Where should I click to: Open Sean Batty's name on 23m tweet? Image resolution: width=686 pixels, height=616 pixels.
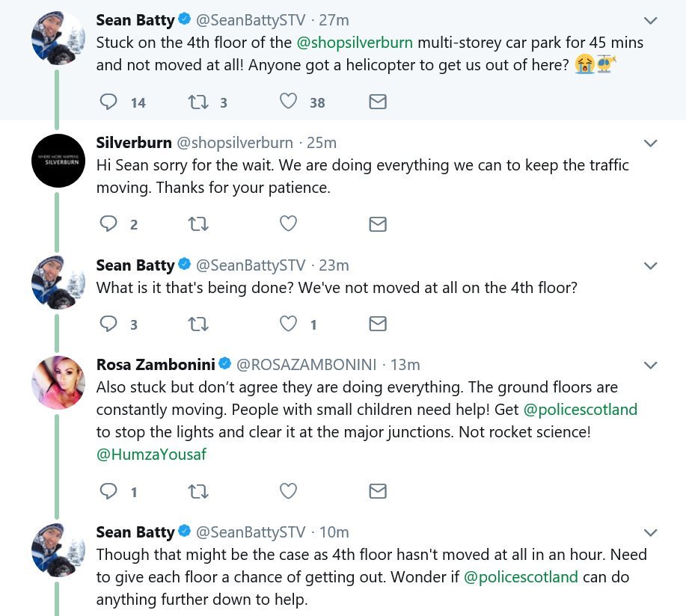135,265
